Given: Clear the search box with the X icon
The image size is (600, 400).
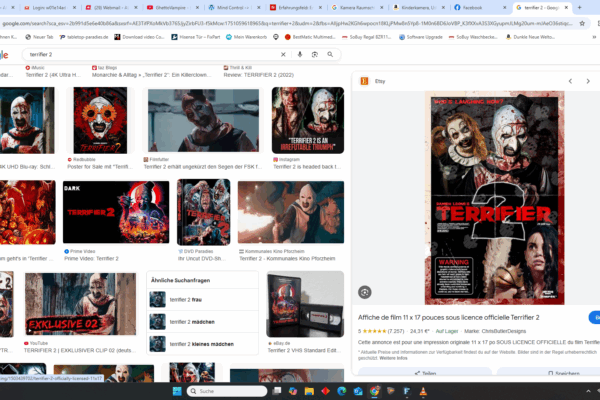Looking at the screenshot, I should (283, 54).
